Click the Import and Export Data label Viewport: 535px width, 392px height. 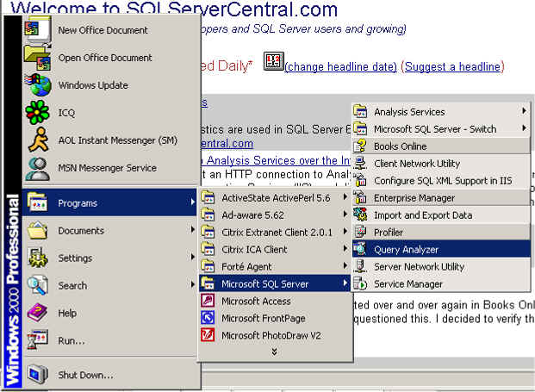[x=423, y=215]
